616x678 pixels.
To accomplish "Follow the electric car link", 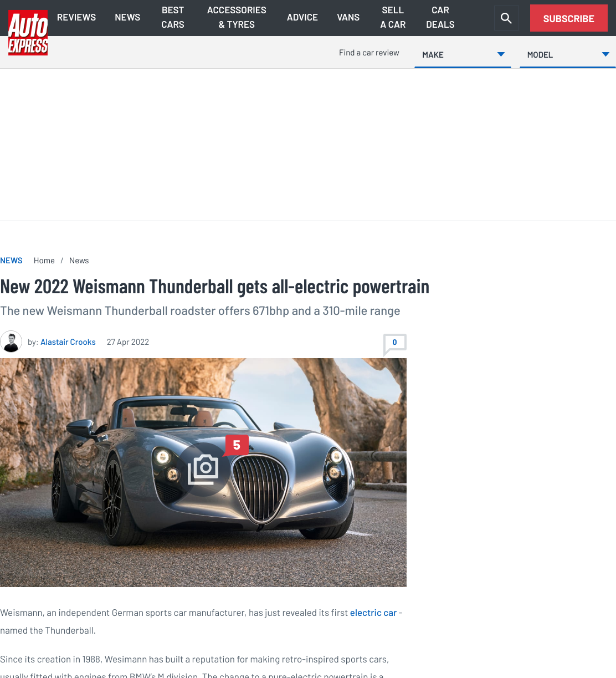I will (373, 613).
